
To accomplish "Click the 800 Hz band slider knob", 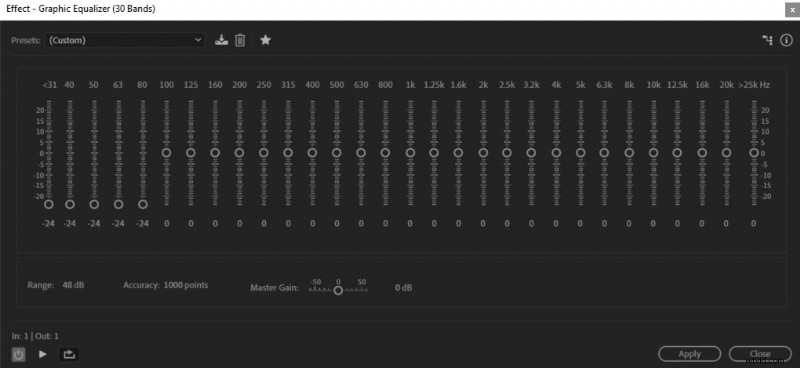I will point(385,152).
